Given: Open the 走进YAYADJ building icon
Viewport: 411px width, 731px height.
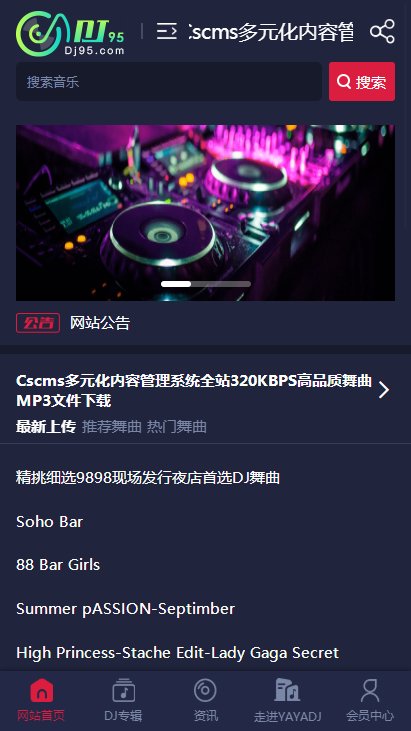Looking at the screenshot, I should (288, 690).
